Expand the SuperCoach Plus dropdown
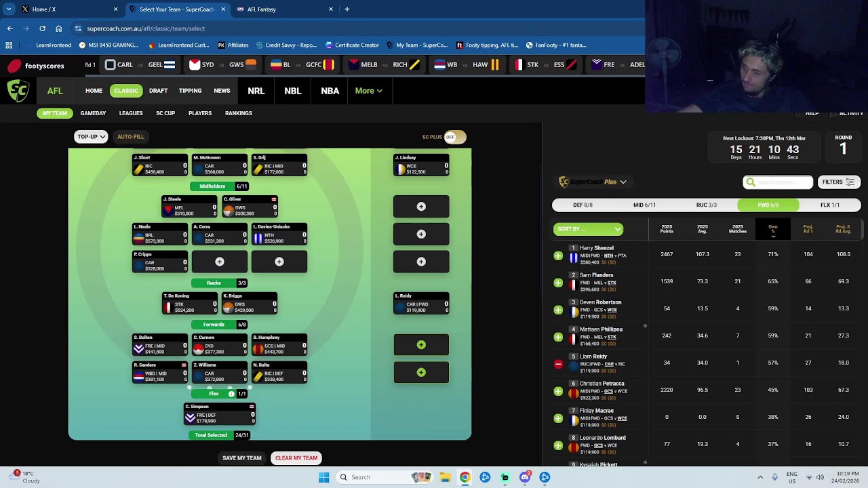The width and height of the screenshot is (868, 488). coord(623,182)
